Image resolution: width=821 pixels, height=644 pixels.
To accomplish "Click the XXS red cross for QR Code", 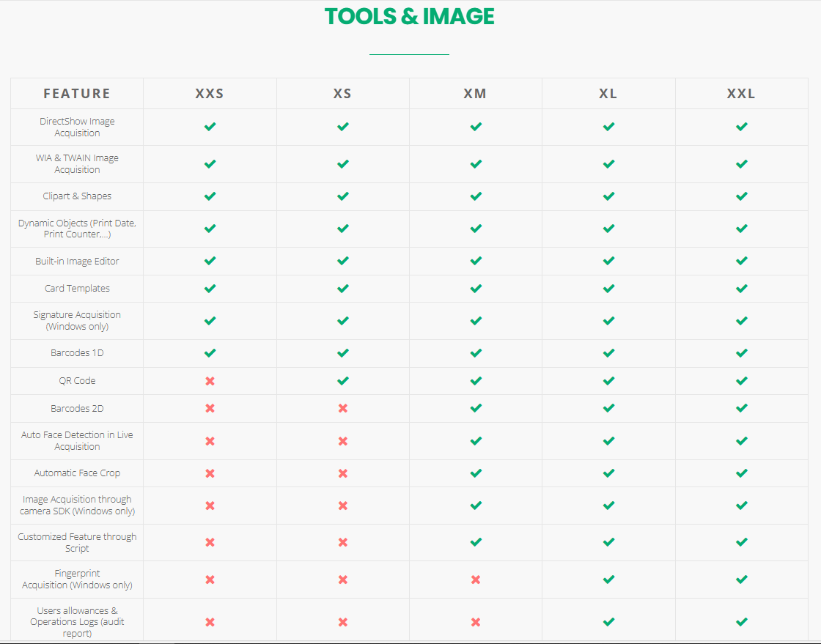I will [x=210, y=381].
